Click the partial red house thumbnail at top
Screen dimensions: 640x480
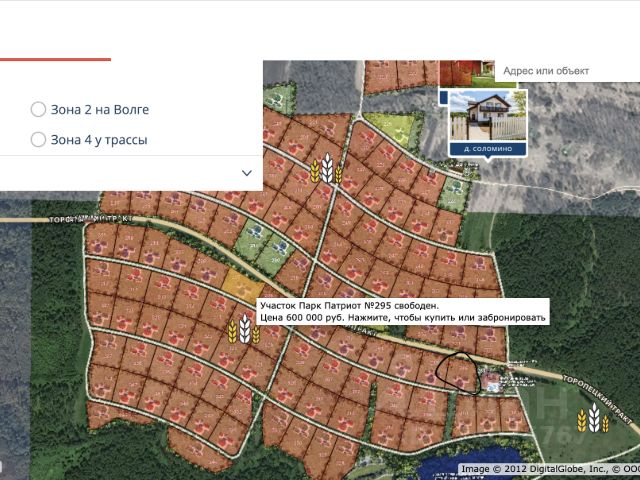point(467,73)
